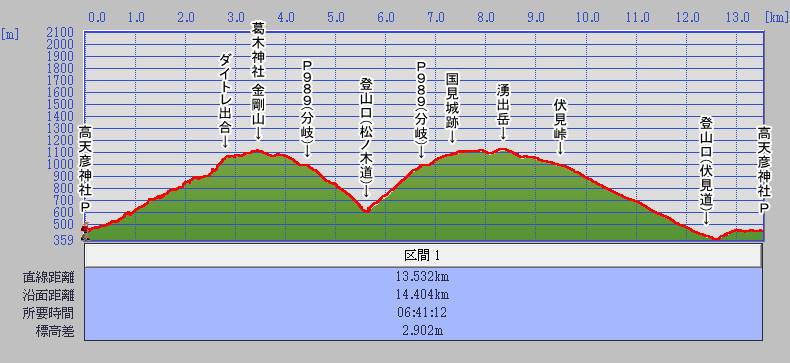
Task: Click the 8.0 distance axis label
Action: click(x=486, y=17)
